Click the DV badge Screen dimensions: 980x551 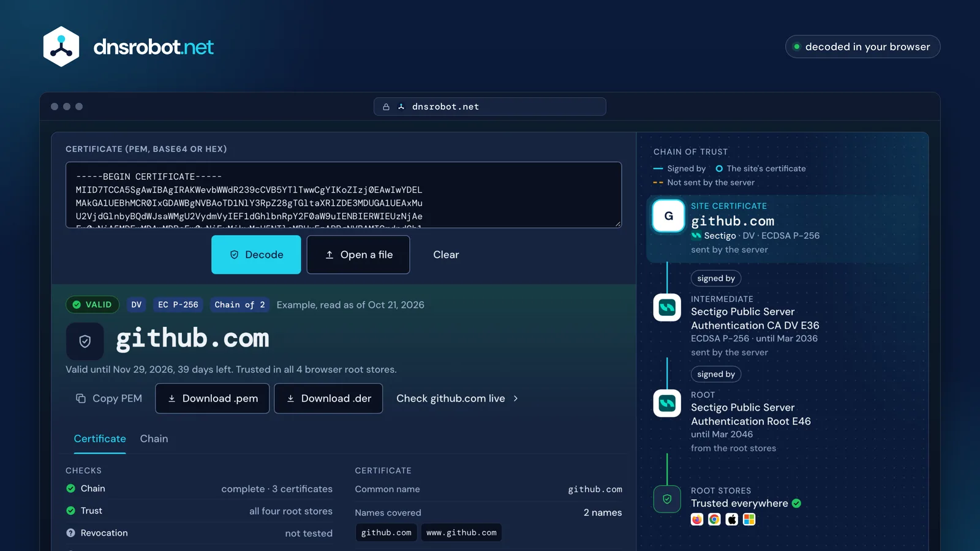[137, 305]
